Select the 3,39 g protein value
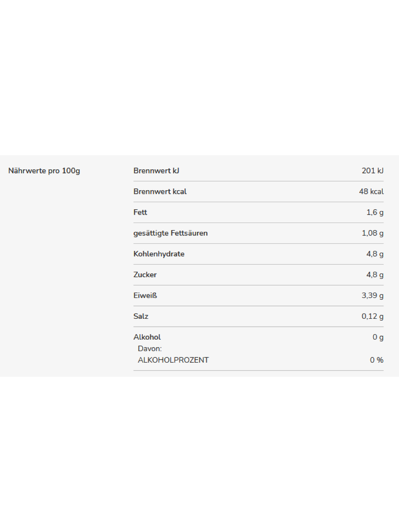Image resolution: width=399 pixels, height=532 pixels. click(372, 296)
